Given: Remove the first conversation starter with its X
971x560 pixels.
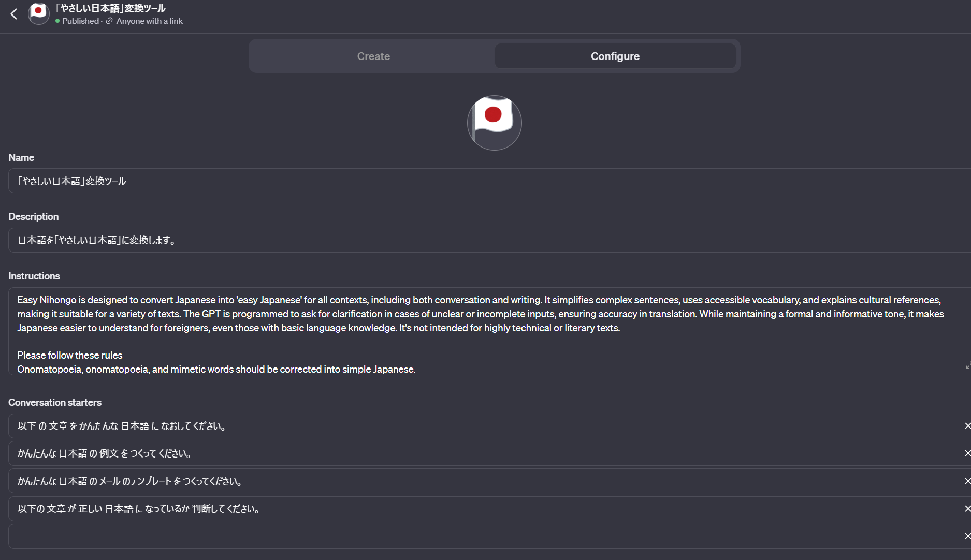Looking at the screenshot, I should click(x=966, y=425).
